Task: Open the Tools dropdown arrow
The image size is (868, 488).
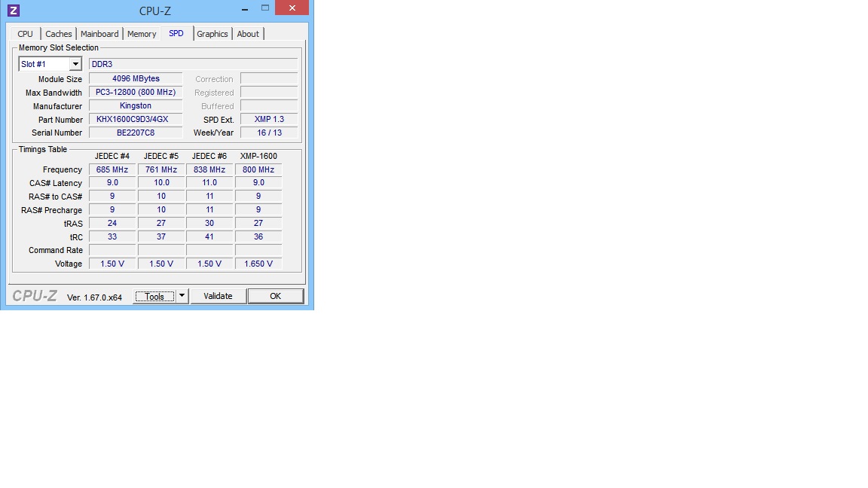Action: click(x=182, y=296)
